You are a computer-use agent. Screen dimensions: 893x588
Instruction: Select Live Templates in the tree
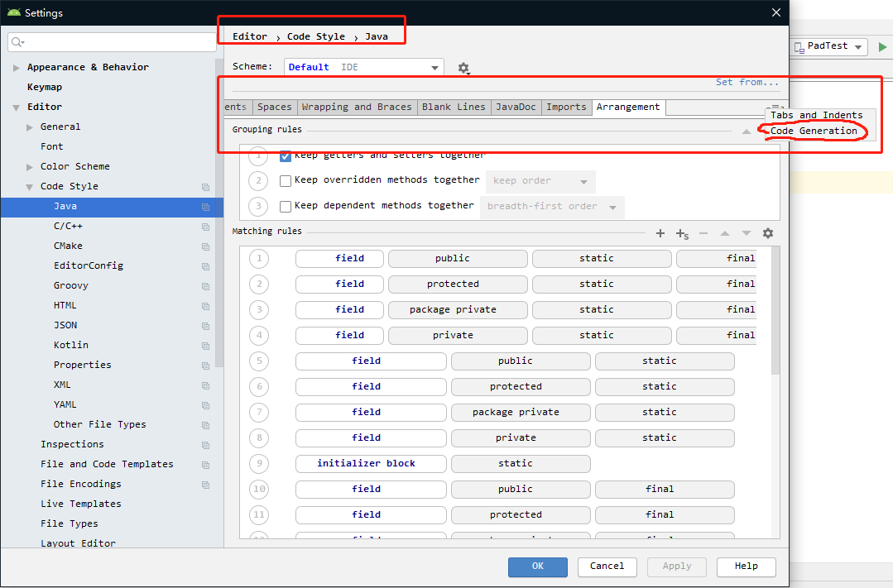click(81, 504)
